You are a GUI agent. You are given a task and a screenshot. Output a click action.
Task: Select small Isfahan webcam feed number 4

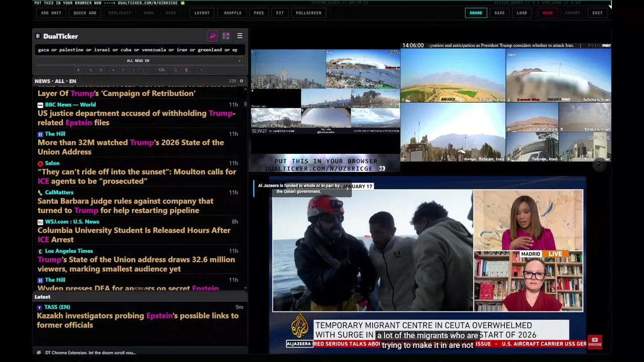(x=532, y=118)
